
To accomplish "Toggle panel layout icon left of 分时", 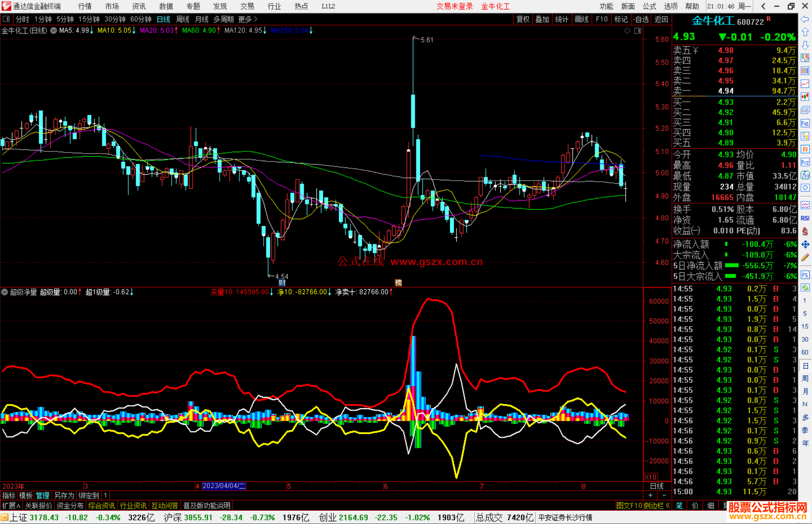I will coord(6,19).
